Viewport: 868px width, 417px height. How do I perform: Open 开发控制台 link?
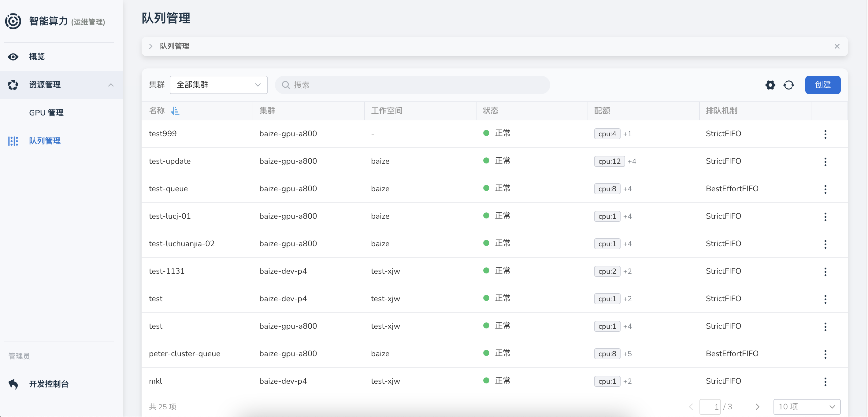point(49,384)
